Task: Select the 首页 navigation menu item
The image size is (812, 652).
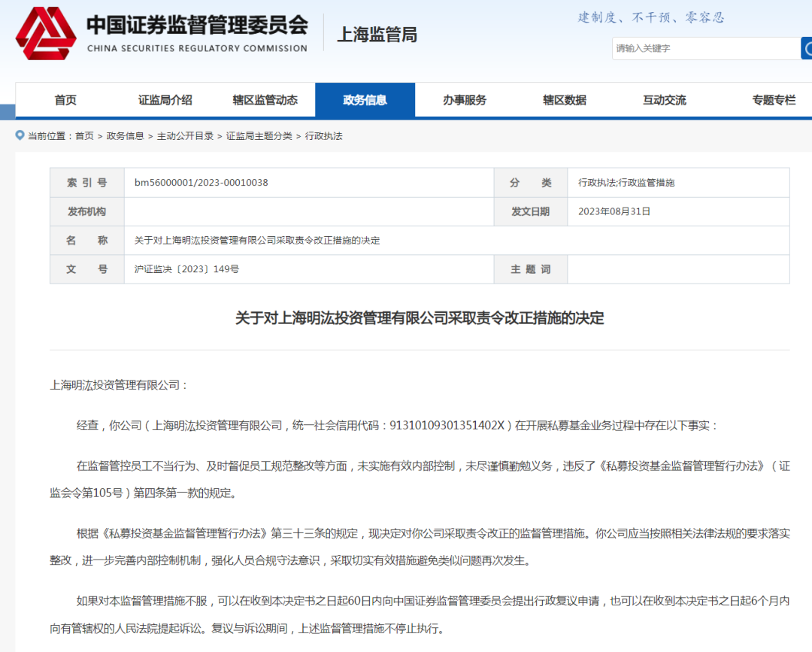Action: pos(66,99)
